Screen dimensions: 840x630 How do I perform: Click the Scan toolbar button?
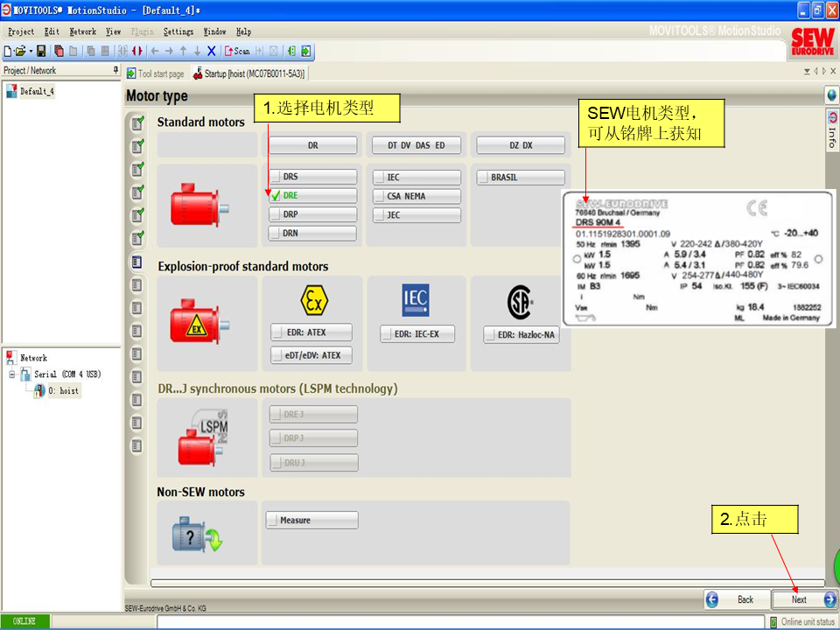(237, 52)
